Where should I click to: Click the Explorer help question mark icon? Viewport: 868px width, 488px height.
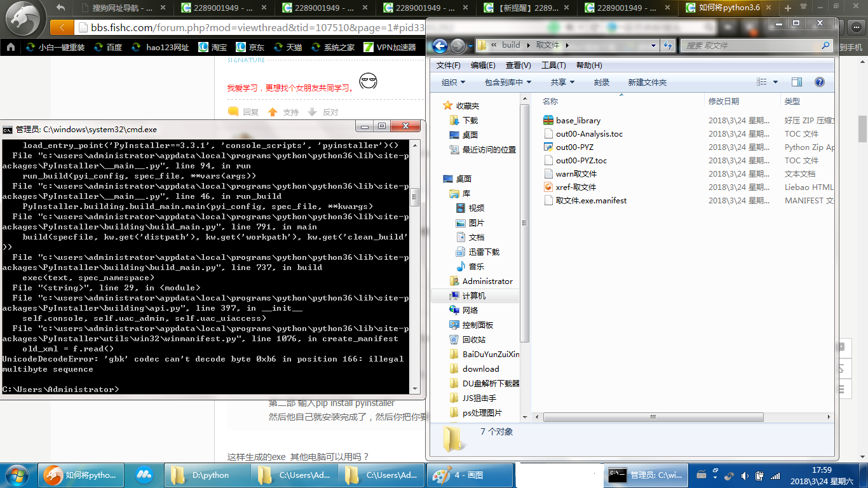(819, 82)
